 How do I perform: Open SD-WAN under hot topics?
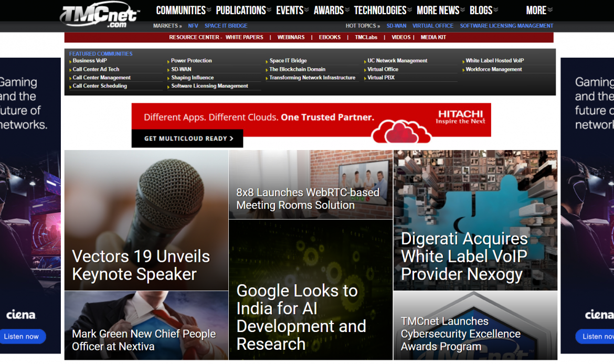396,26
